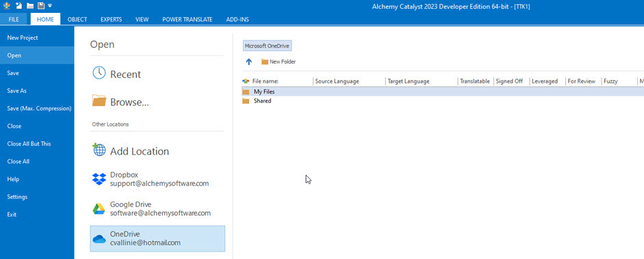Click the Microsoft OneDrive breadcrumb button

tap(268, 46)
